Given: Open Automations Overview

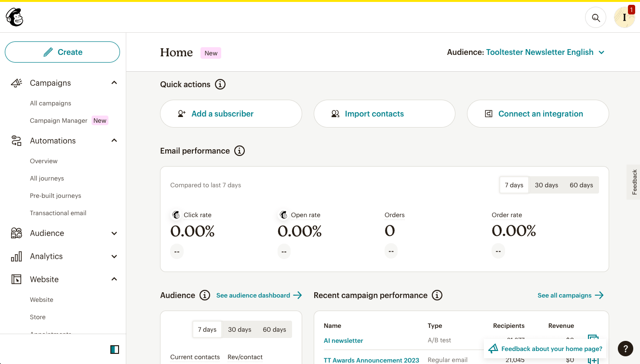Looking at the screenshot, I should click(43, 161).
